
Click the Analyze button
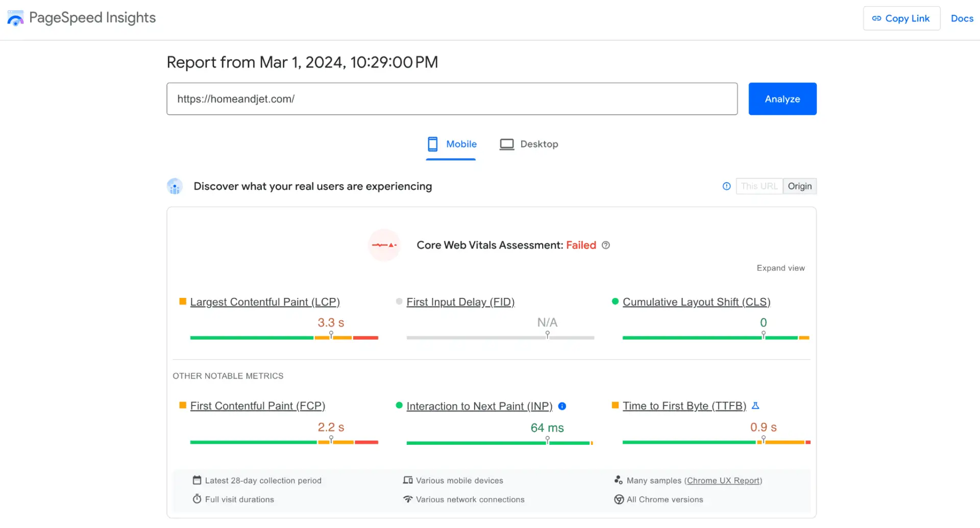(782, 99)
